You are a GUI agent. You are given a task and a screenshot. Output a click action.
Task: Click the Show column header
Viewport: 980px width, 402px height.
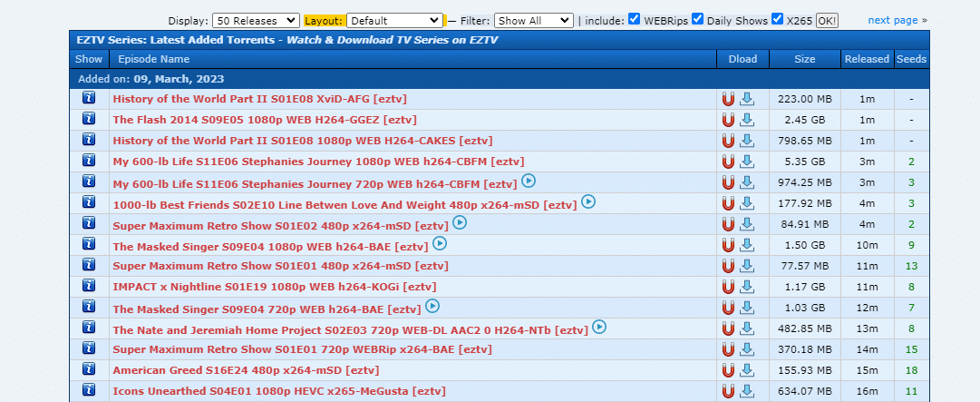(89, 59)
